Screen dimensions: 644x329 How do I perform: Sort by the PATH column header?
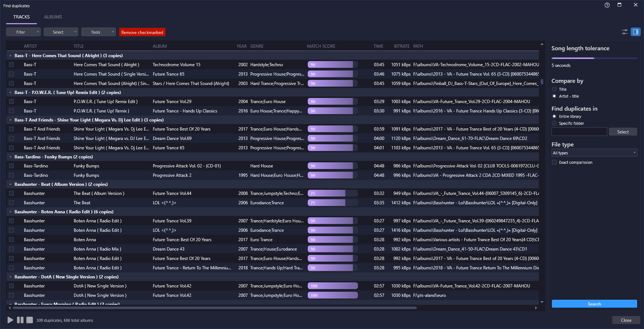click(418, 46)
